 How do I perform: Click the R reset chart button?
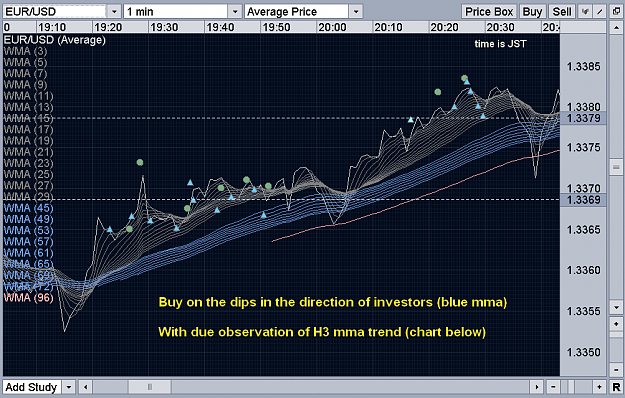click(616, 387)
